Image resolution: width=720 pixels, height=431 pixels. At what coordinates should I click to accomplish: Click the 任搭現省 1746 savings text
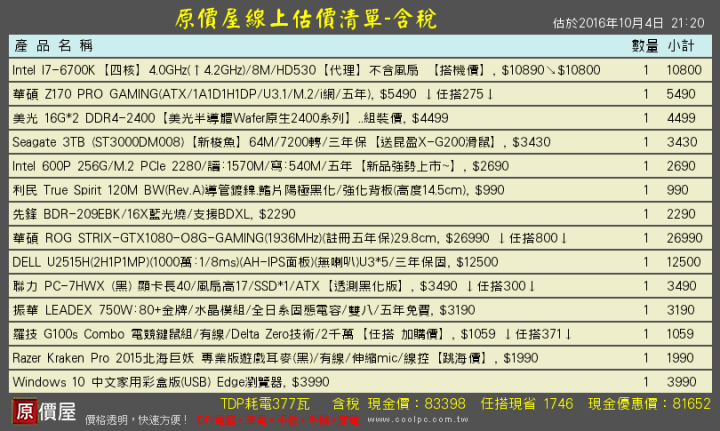[x=527, y=404]
